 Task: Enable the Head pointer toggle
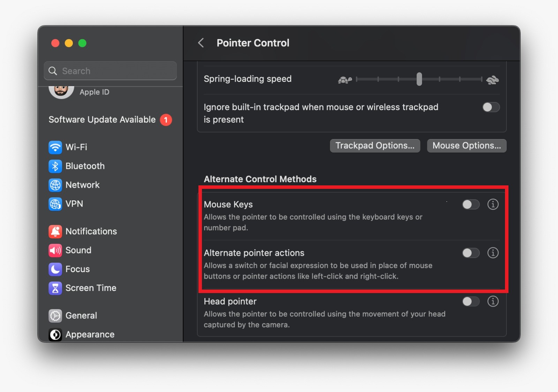pos(470,301)
